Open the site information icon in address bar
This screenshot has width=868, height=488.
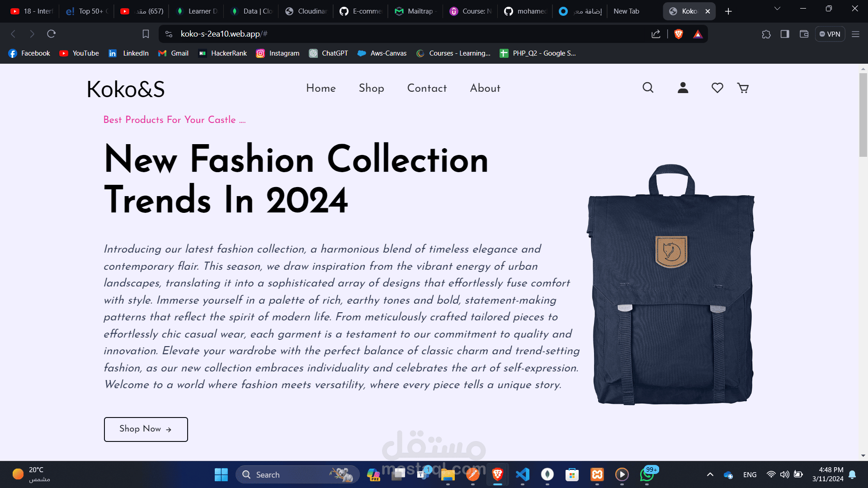pos(169,34)
